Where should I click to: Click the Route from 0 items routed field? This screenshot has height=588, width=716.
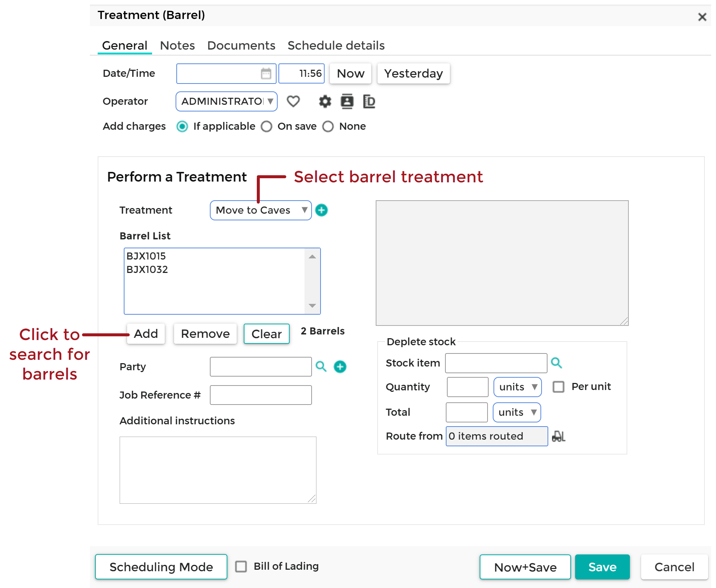[x=497, y=436]
